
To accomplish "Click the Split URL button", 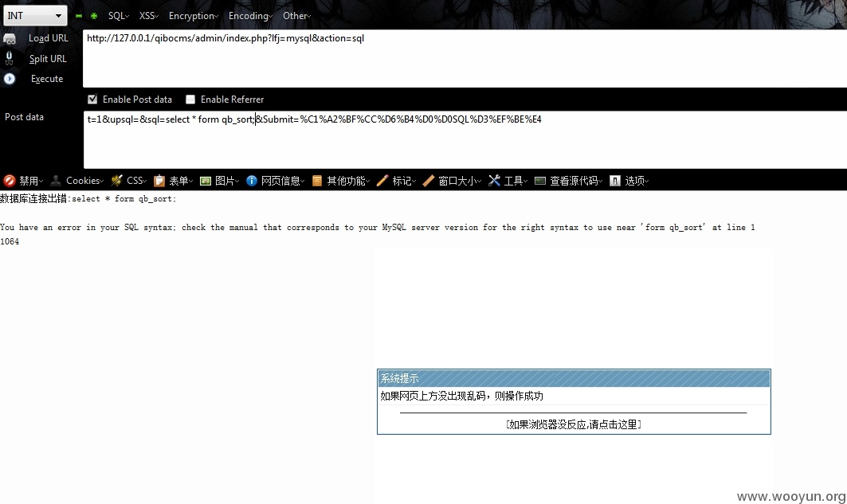I will coord(48,58).
